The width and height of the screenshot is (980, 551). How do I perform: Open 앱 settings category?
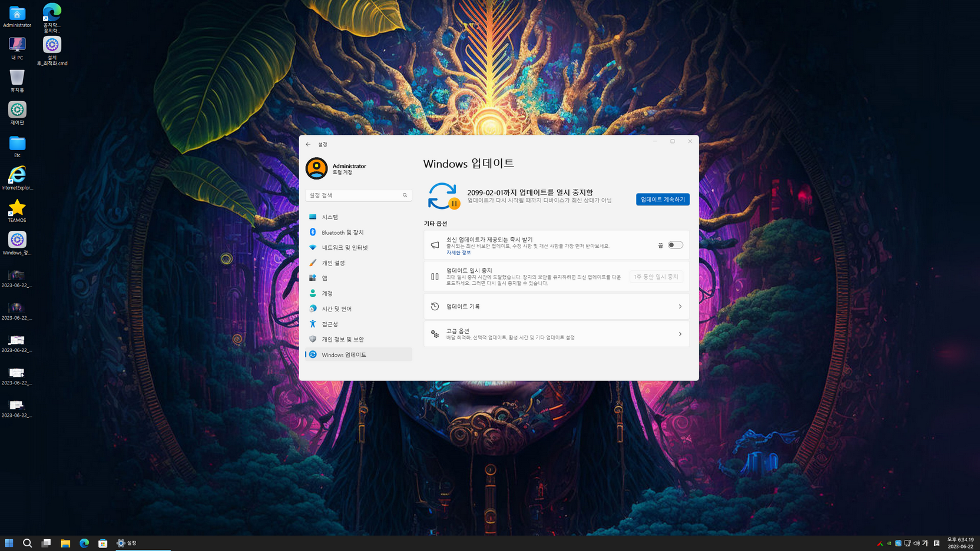(359, 278)
